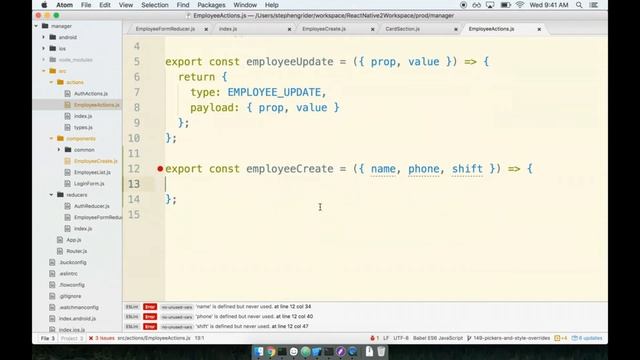The width and height of the screenshot is (640, 360).
Task: Open .eslintrc file
Action: (68, 273)
